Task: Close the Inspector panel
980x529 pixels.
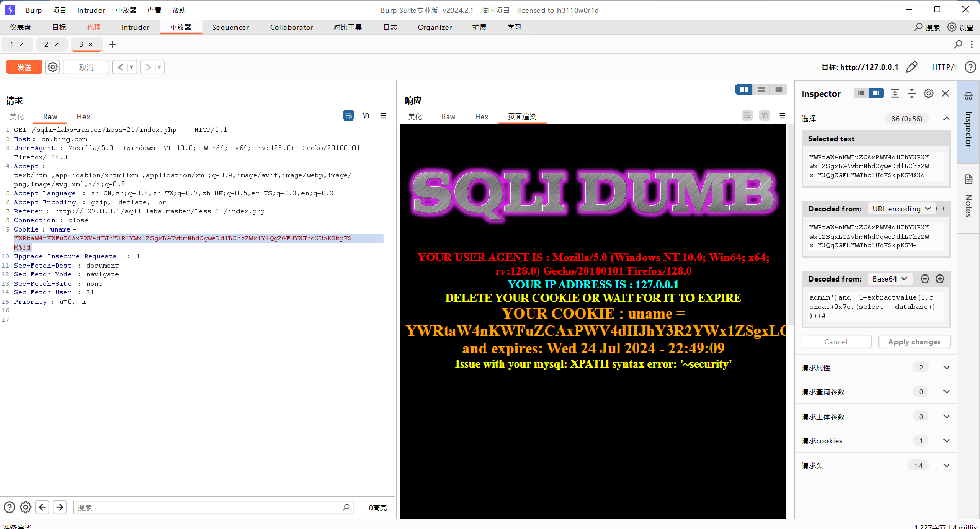Action: pos(945,93)
